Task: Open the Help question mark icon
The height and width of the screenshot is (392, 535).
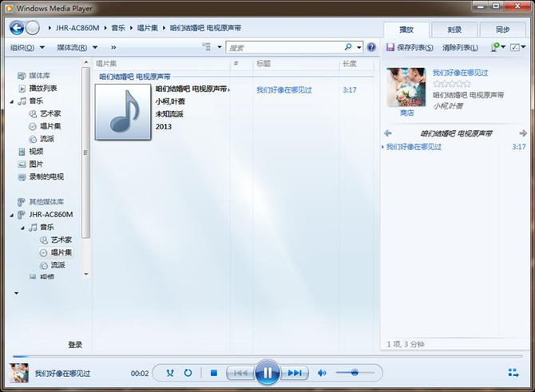Action: [x=371, y=47]
